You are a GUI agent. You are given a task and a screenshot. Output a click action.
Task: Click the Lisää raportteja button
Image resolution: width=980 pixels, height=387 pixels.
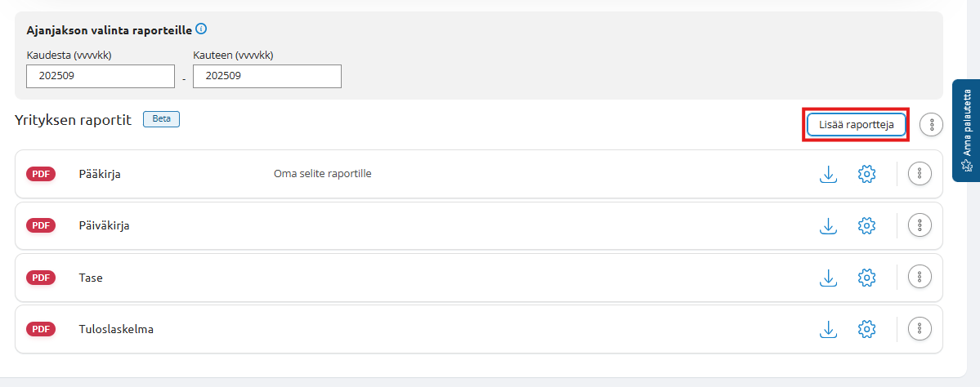tap(856, 124)
